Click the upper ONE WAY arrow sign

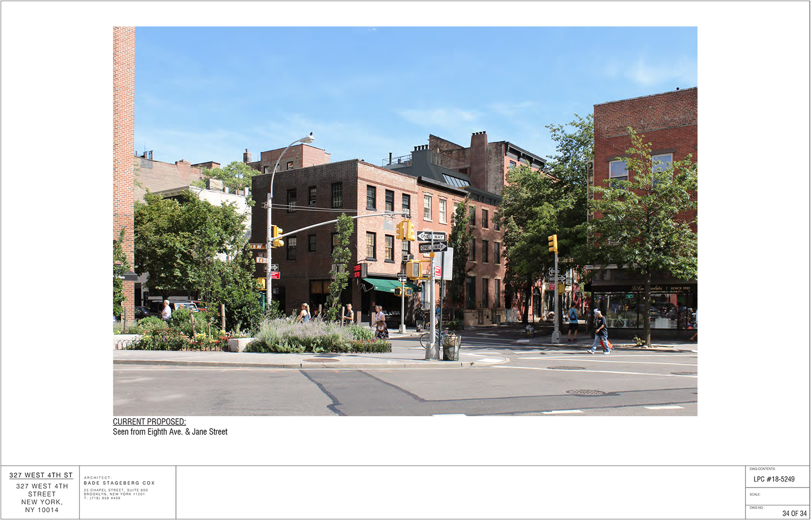point(431,236)
